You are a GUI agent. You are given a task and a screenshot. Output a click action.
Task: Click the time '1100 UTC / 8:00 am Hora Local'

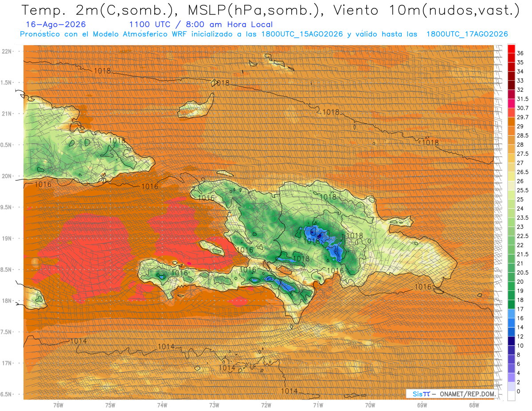201,25
